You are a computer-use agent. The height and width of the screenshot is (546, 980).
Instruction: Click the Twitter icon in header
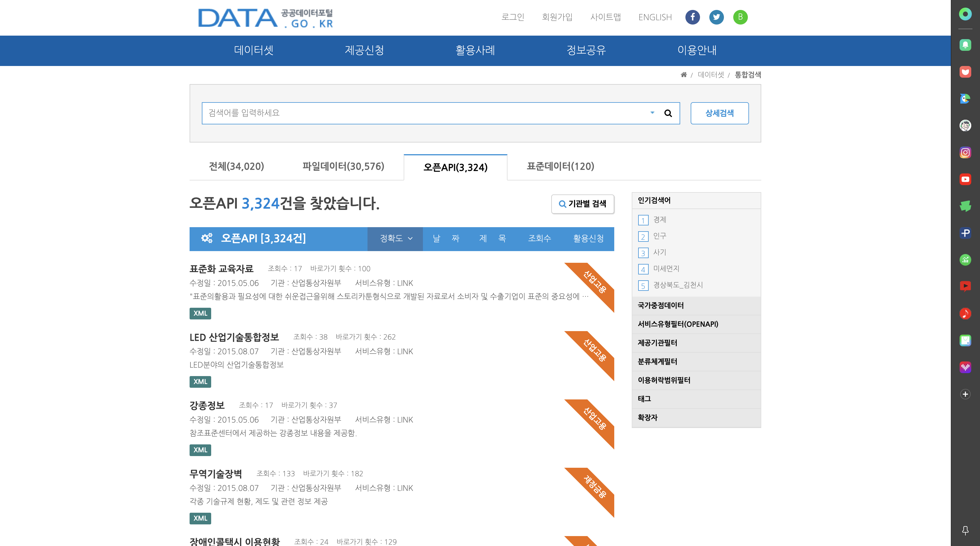click(716, 17)
